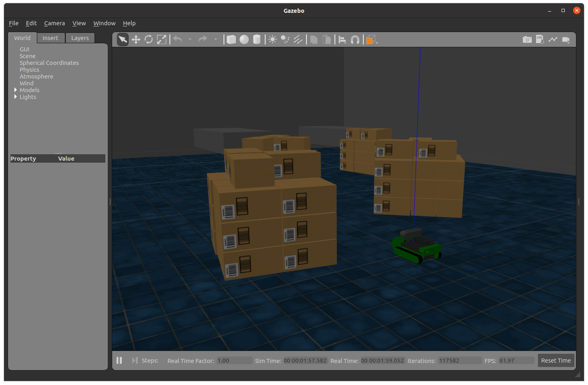Take a screenshot with camera icon
The image size is (588, 385).
pyautogui.click(x=527, y=39)
